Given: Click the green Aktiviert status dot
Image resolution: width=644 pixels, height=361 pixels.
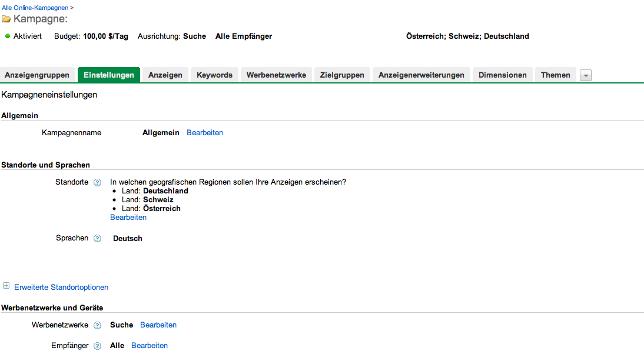Looking at the screenshot, I should pyautogui.click(x=8, y=36).
